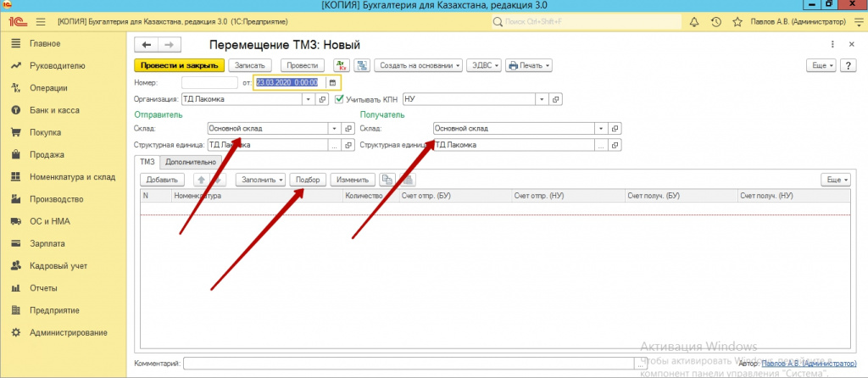Expand НУ accounting type dropdown arrow

[x=542, y=100]
